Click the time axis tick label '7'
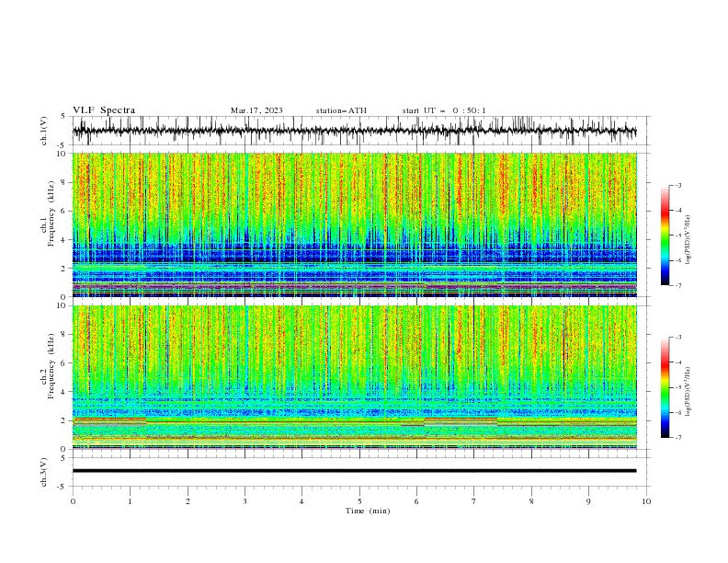The height and width of the screenshot is (563, 728). (474, 501)
